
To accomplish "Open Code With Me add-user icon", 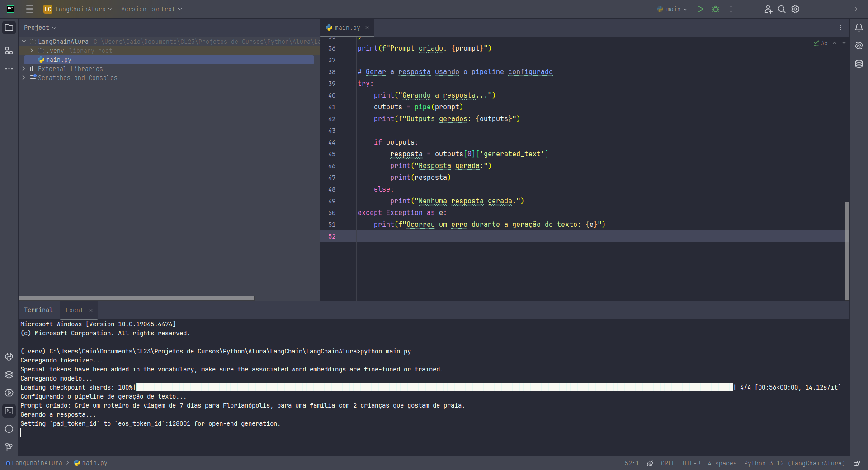I will click(x=768, y=9).
